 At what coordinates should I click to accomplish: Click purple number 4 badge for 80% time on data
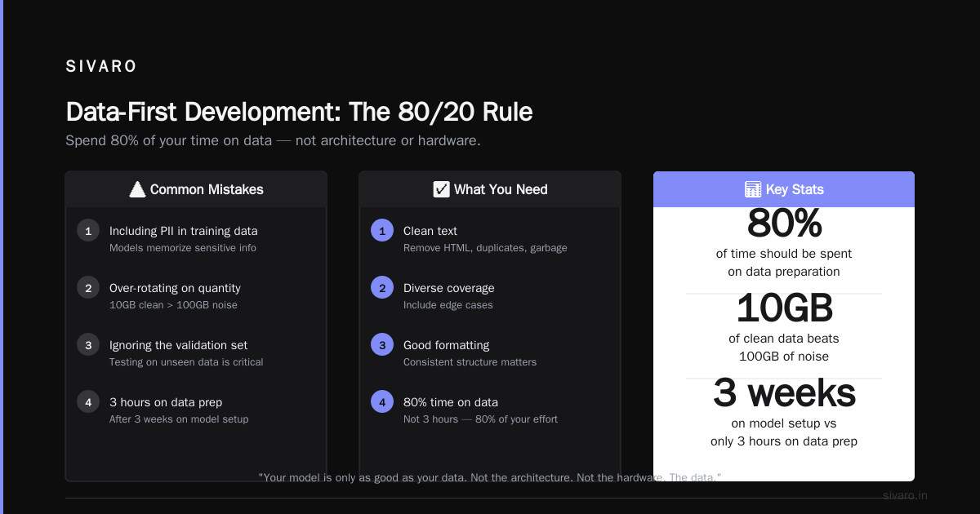(x=382, y=401)
